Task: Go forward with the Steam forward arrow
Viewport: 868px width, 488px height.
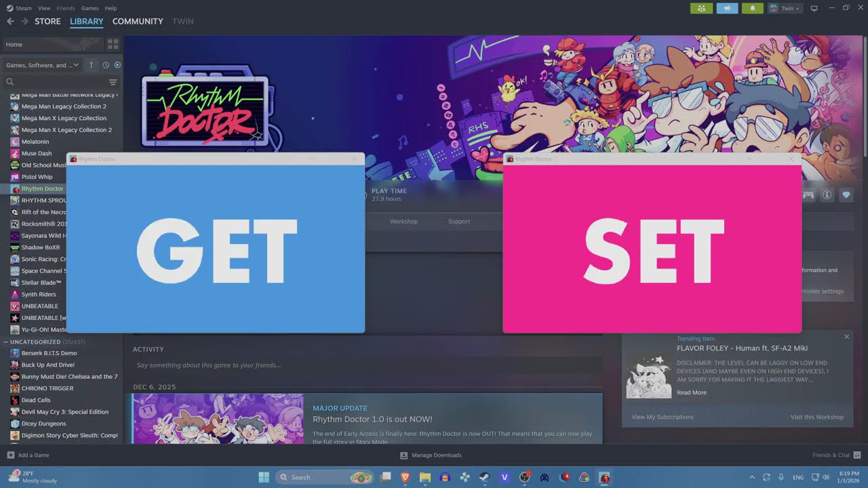Action: 25,22
